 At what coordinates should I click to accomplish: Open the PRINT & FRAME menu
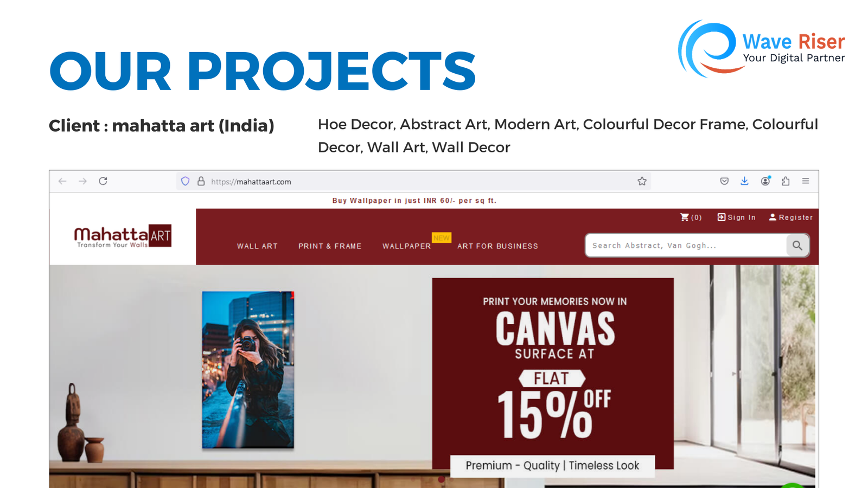tap(330, 246)
